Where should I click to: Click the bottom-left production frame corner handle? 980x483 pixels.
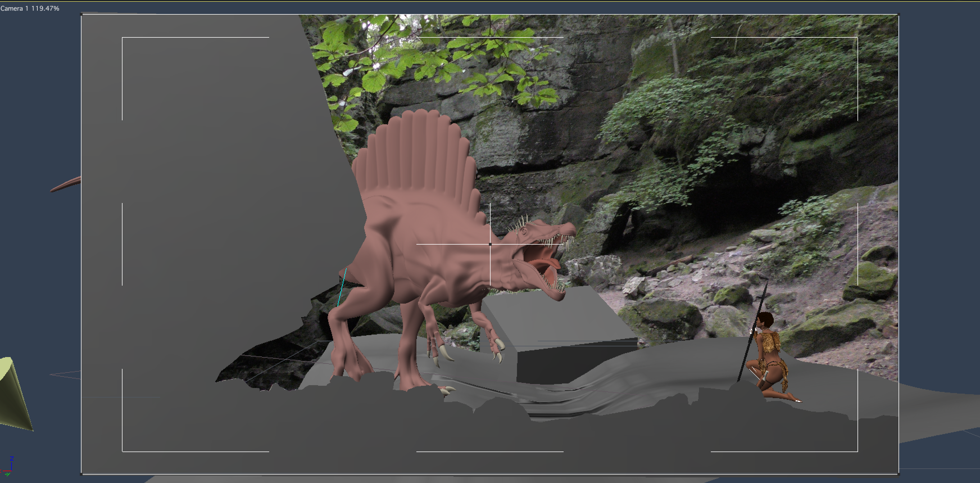pyautogui.click(x=81, y=474)
